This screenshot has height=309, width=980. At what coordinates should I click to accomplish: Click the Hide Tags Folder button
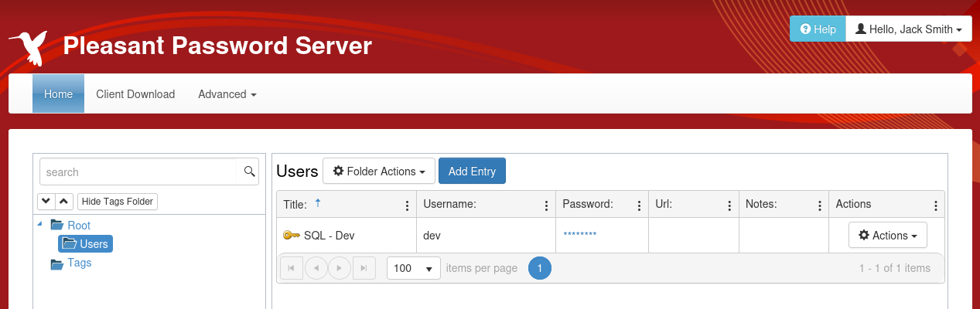pos(118,201)
